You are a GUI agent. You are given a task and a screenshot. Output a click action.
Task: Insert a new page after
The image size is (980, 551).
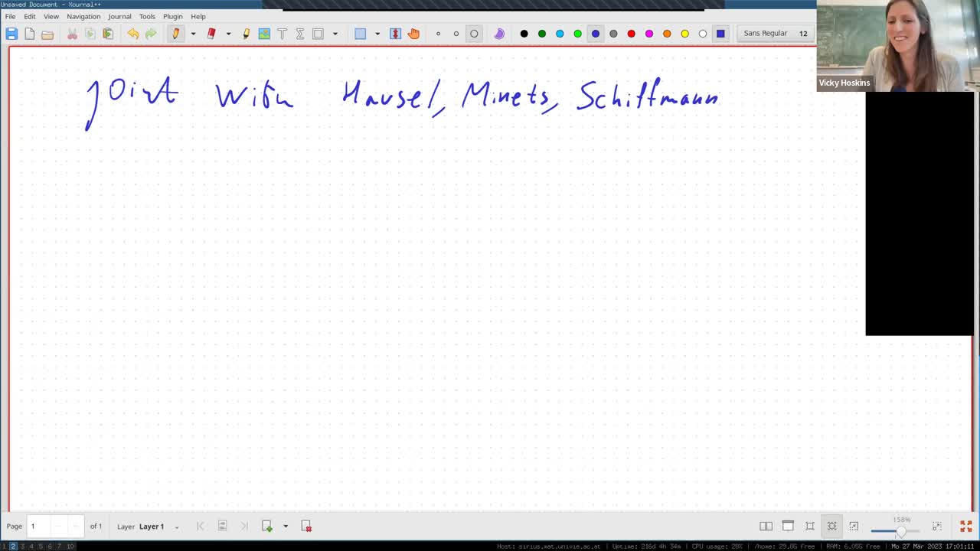pos(267,527)
